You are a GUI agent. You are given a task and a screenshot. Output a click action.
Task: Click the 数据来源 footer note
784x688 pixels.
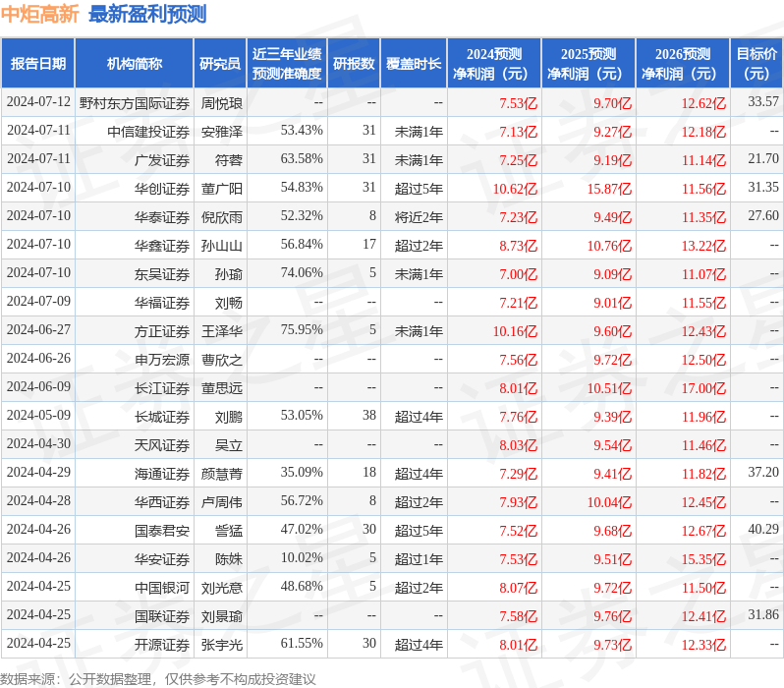click(x=158, y=679)
